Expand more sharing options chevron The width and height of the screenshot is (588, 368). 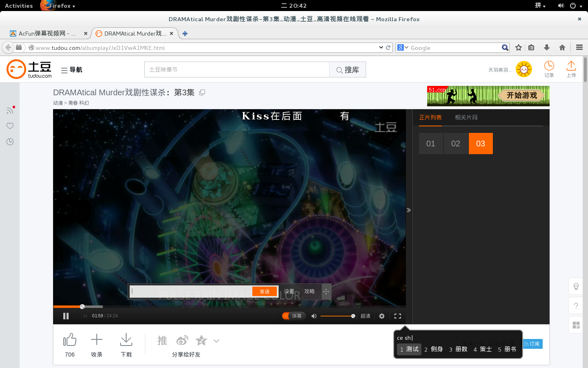click(x=216, y=341)
